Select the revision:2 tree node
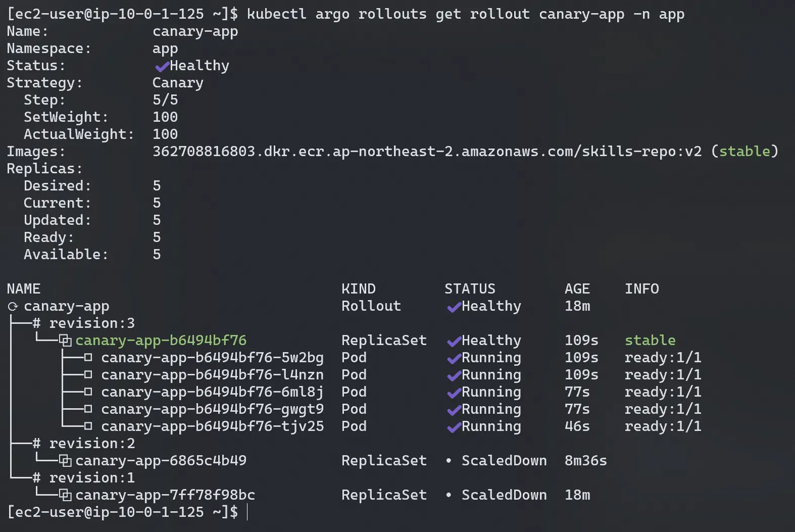795x532 pixels. [x=91, y=444]
